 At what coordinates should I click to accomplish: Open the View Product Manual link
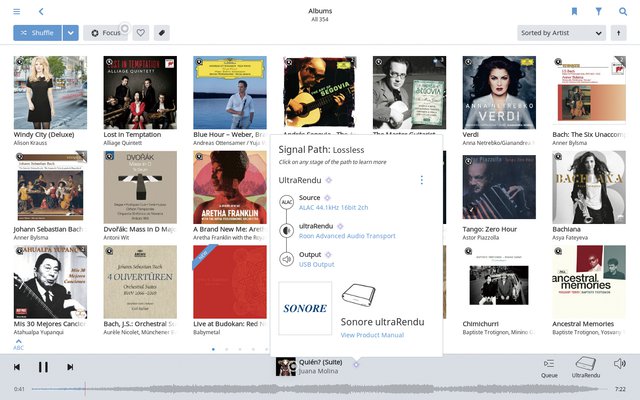pos(372,335)
